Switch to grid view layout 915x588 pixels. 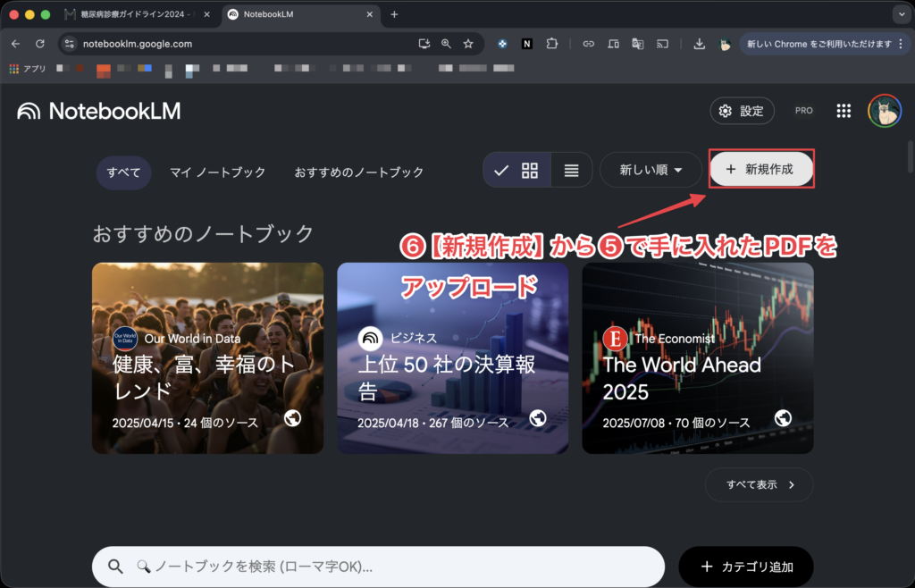[x=530, y=170]
